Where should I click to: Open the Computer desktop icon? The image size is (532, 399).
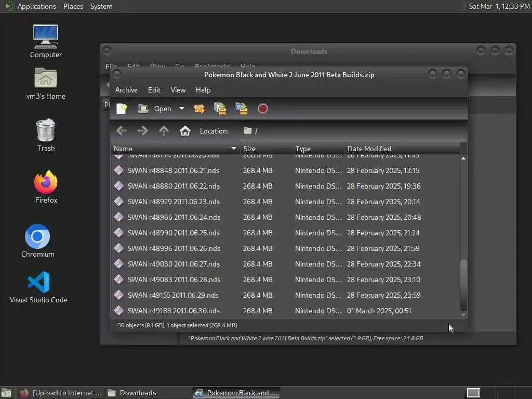point(46,42)
